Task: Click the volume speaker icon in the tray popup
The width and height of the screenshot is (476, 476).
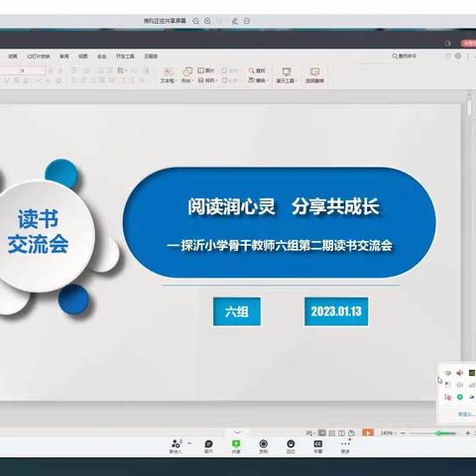Action: tap(459, 373)
